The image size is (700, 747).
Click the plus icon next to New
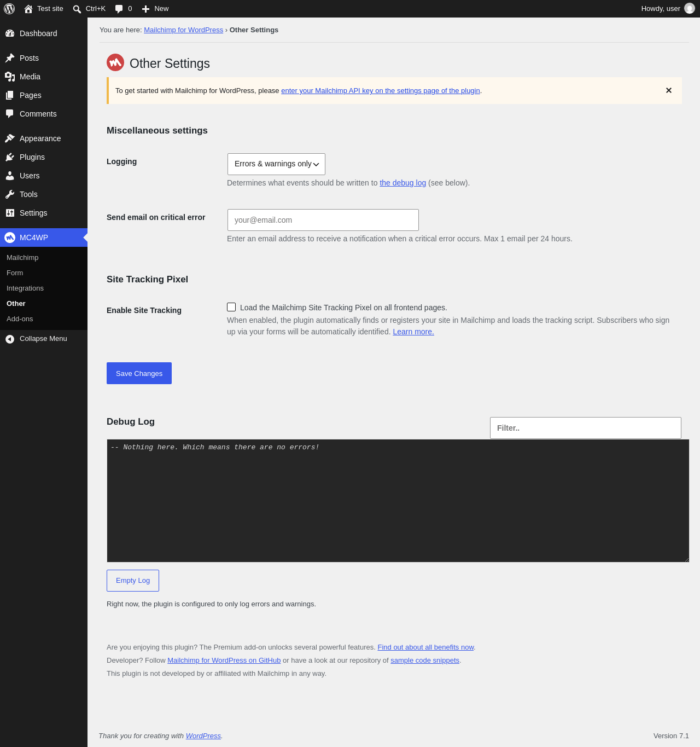pyautogui.click(x=145, y=9)
